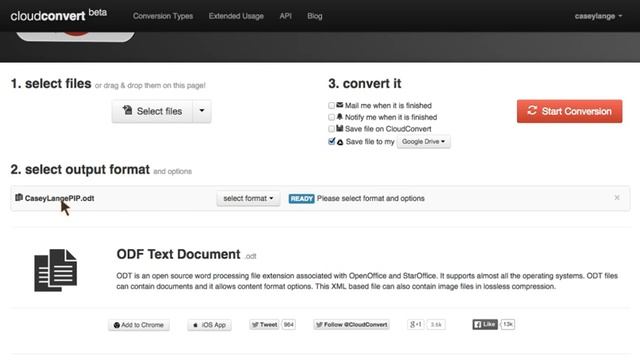Open the Conversion Types page
The height and width of the screenshot is (360, 640).
click(162, 16)
